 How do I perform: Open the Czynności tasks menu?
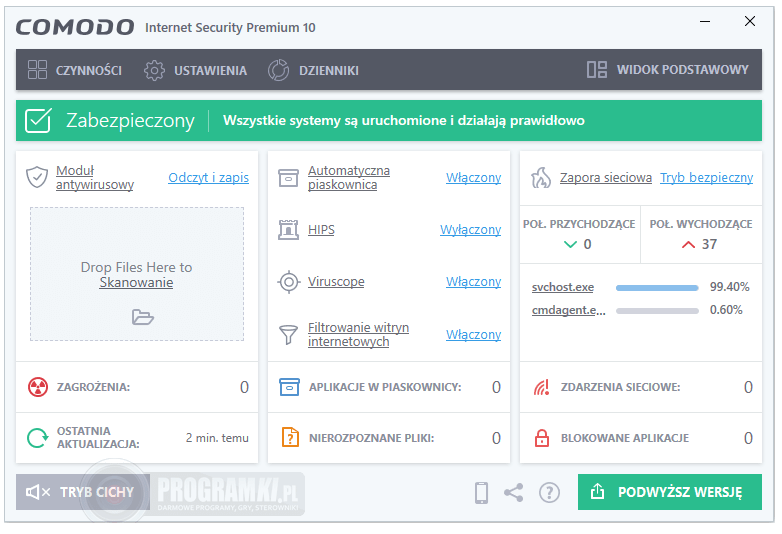click(x=75, y=70)
